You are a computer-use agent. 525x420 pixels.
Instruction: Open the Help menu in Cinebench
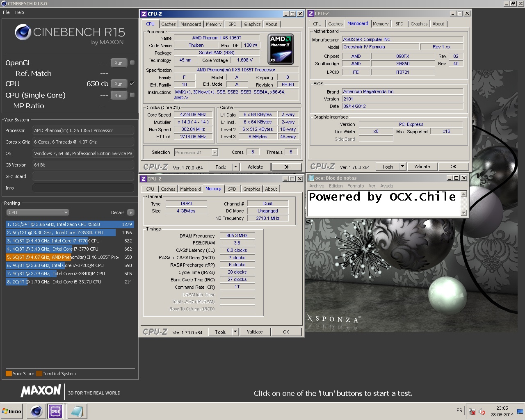(20, 12)
